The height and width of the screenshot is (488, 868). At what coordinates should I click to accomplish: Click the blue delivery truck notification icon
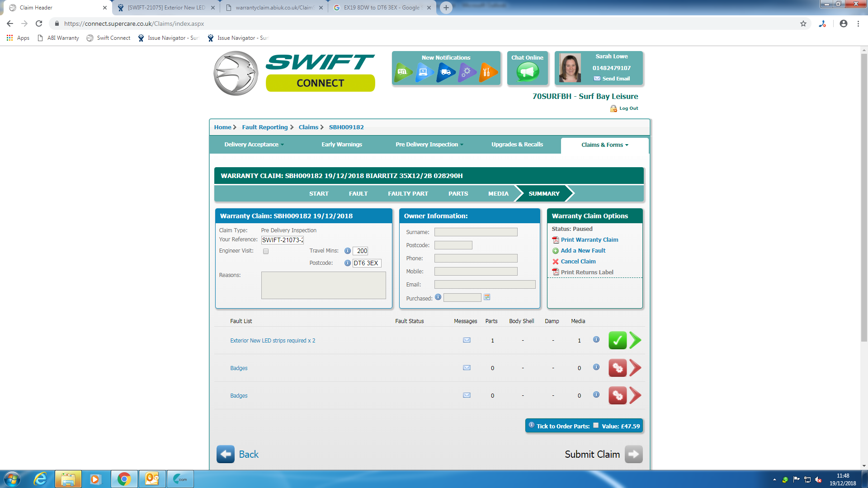[445, 72]
